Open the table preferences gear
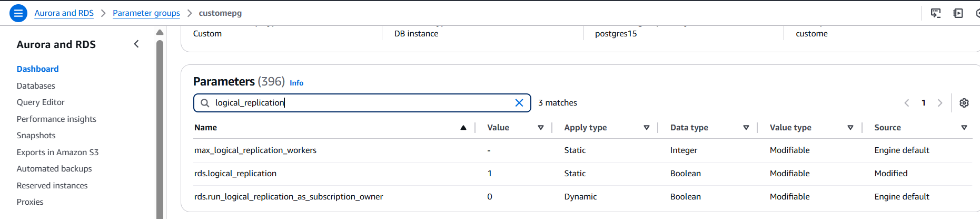Screen dimensions: 980x219 (x=964, y=103)
